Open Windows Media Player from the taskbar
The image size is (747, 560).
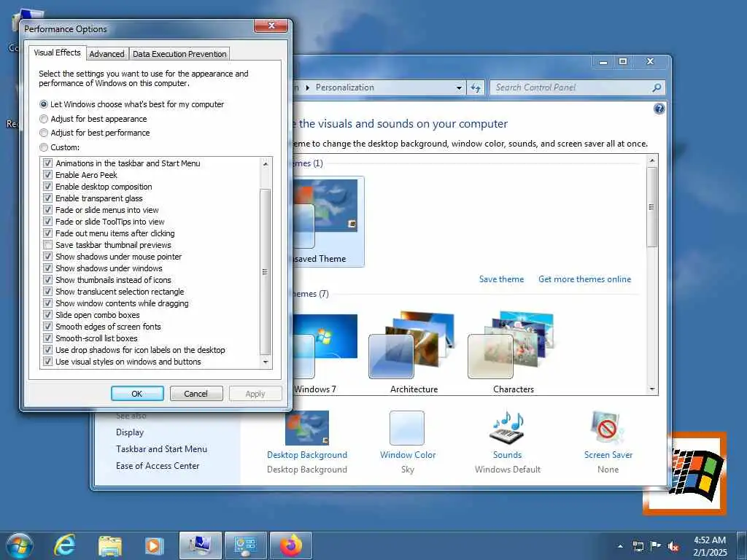pyautogui.click(x=154, y=545)
